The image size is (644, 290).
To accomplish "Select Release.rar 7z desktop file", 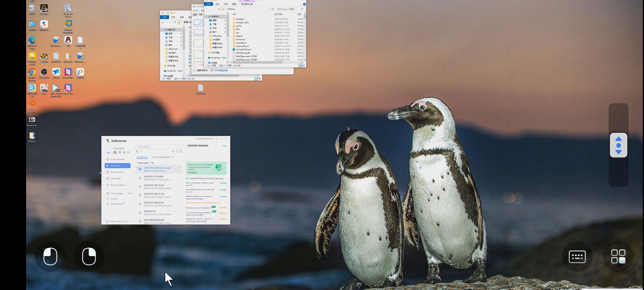I will [32, 122].
